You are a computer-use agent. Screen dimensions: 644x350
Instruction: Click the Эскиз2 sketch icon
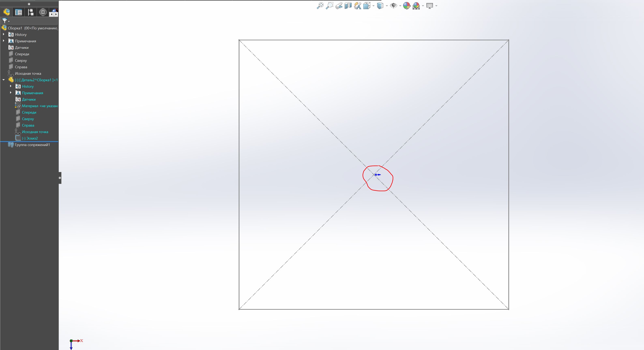[18, 138]
